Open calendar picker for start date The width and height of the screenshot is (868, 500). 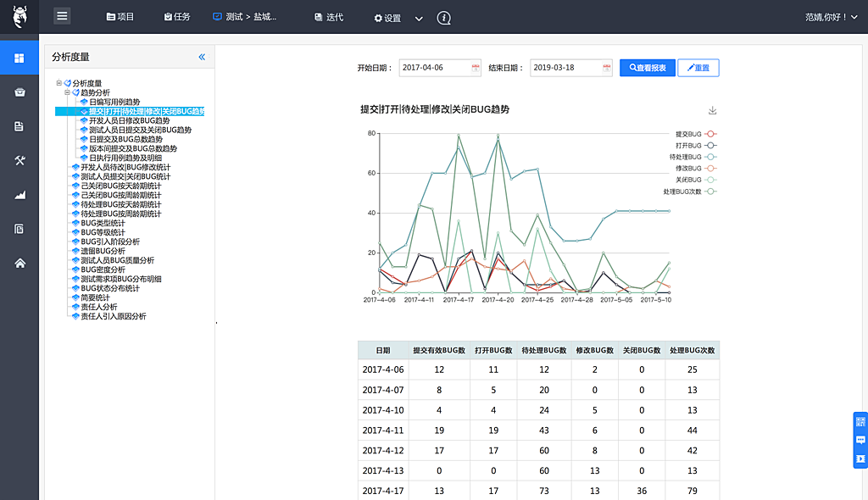coord(475,68)
